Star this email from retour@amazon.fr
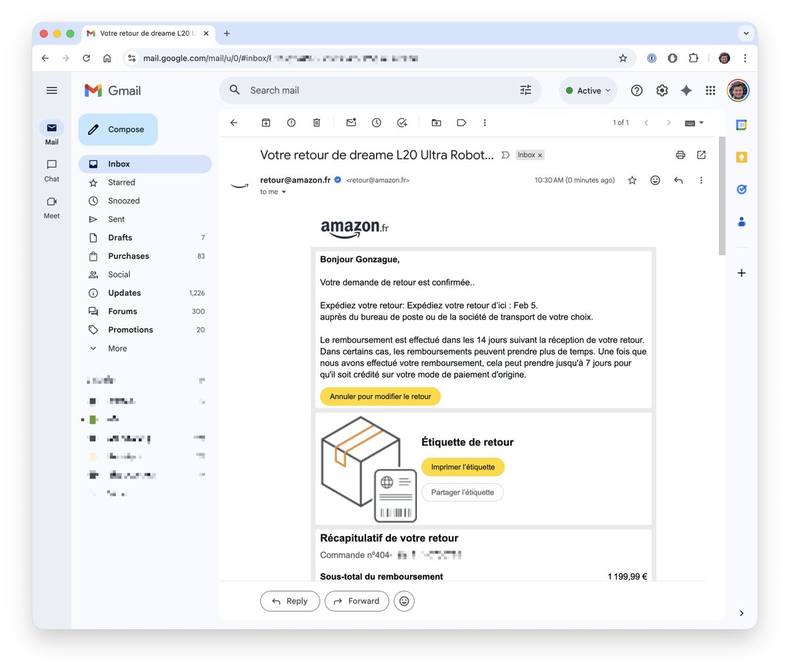 click(x=632, y=180)
